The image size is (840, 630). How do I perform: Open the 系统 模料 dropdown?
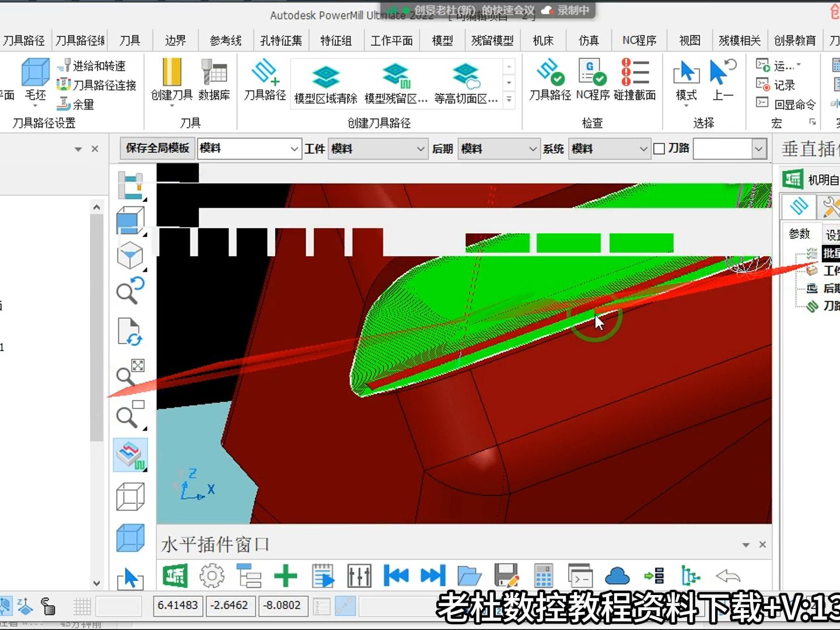(610, 149)
